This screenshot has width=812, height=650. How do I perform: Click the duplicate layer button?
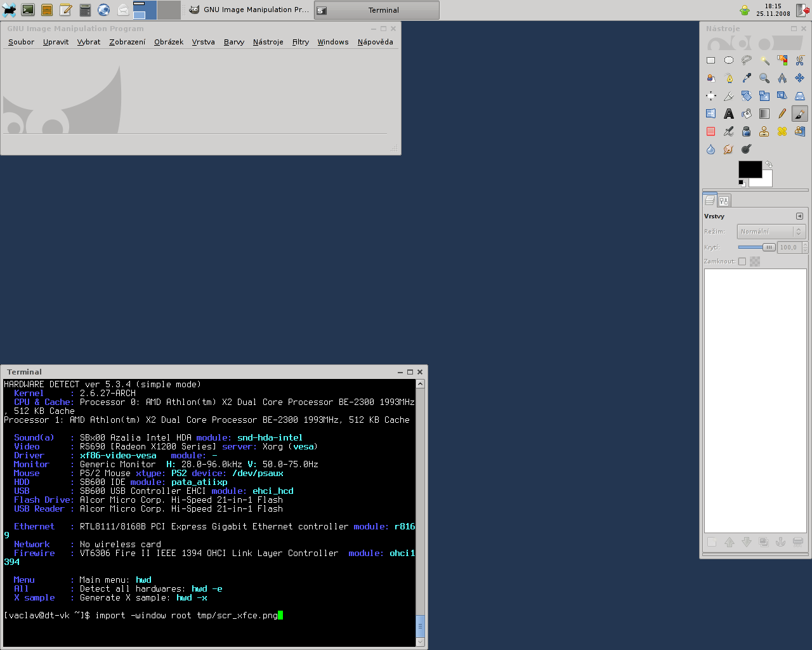coord(764,542)
